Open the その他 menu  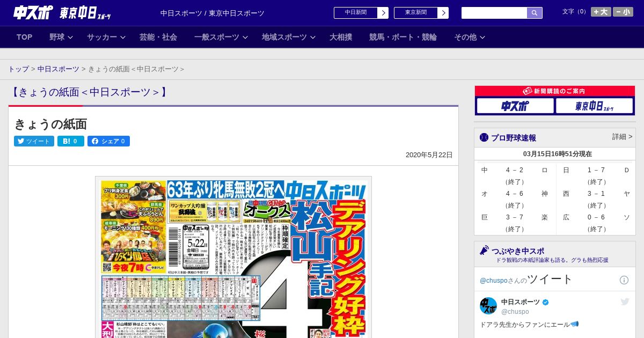(x=465, y=37)
